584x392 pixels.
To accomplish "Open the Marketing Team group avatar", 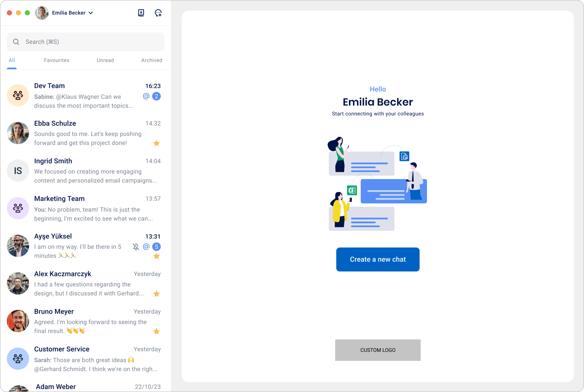I will coord(18,208).
